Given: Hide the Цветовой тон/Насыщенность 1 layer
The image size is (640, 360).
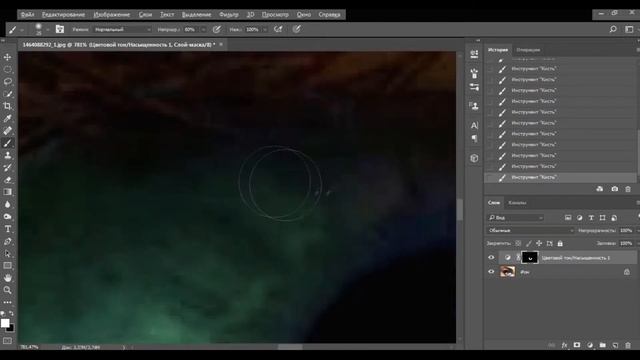Looking at the screenshot, I should point(491,258).
